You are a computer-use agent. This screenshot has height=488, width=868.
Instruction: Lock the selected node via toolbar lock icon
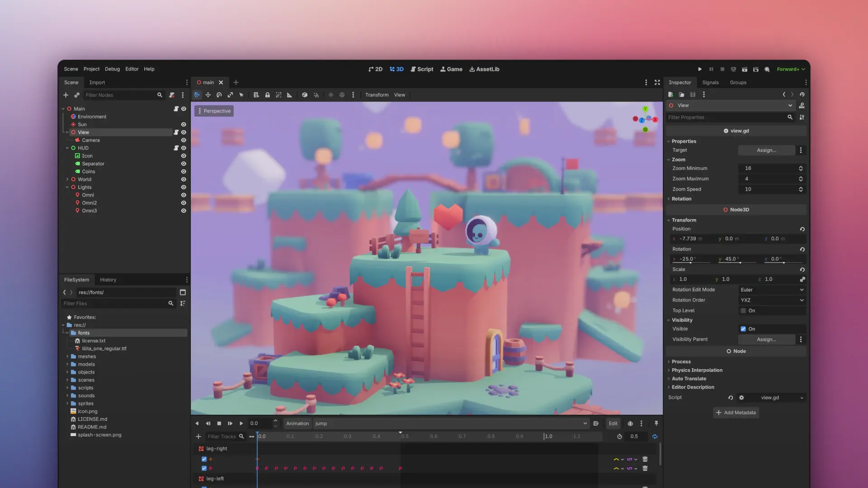tap(267, 95)
